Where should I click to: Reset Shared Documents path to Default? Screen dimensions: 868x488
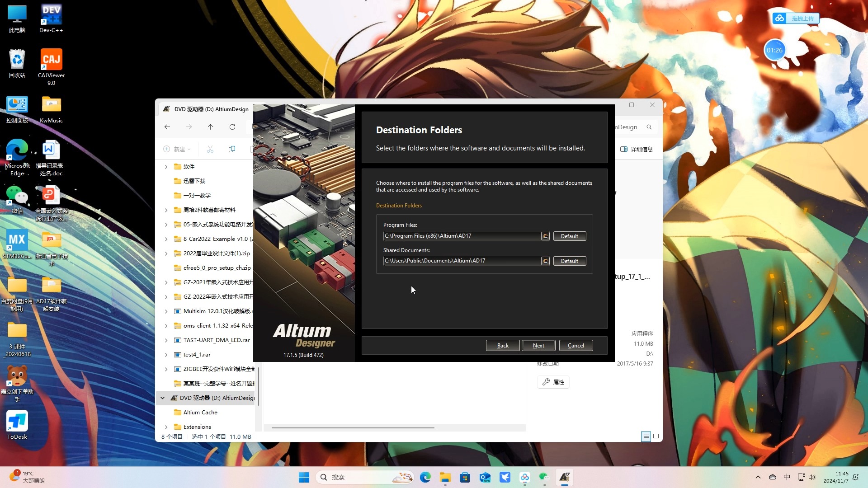[x=570, y=261]
